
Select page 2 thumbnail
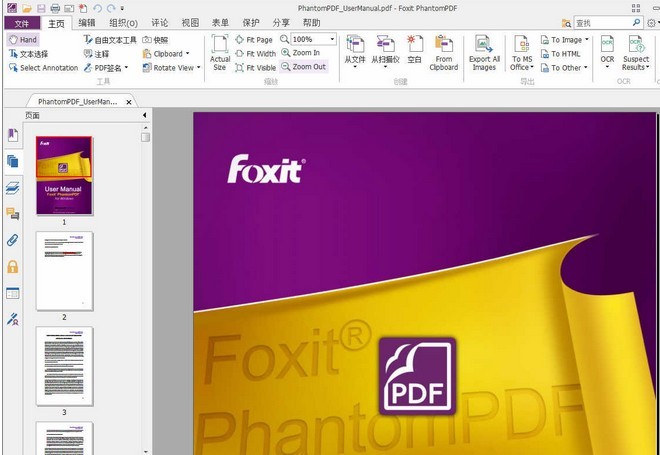pos(64,271)
